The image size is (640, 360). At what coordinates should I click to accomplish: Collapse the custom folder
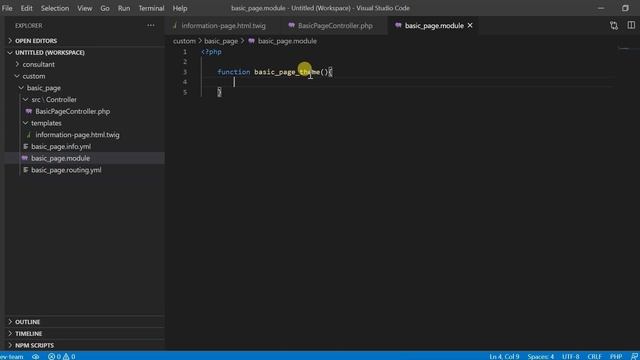(x=84, y=76)
